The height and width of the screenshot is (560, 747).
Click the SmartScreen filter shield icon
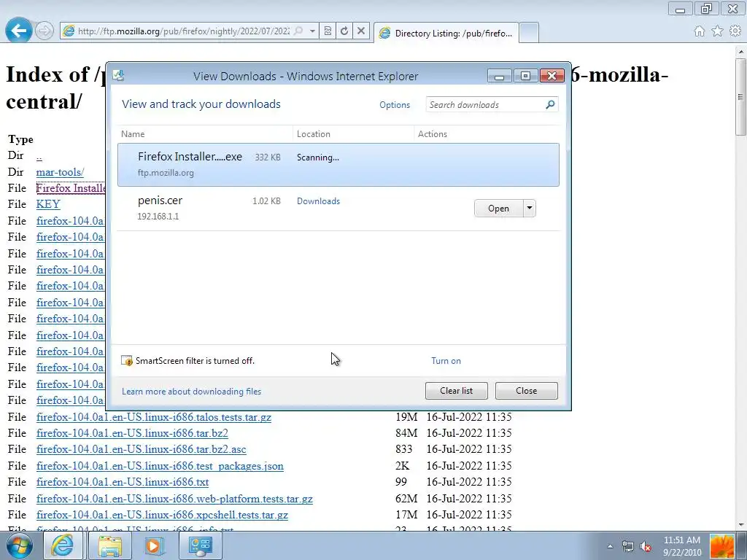(127, 360)
